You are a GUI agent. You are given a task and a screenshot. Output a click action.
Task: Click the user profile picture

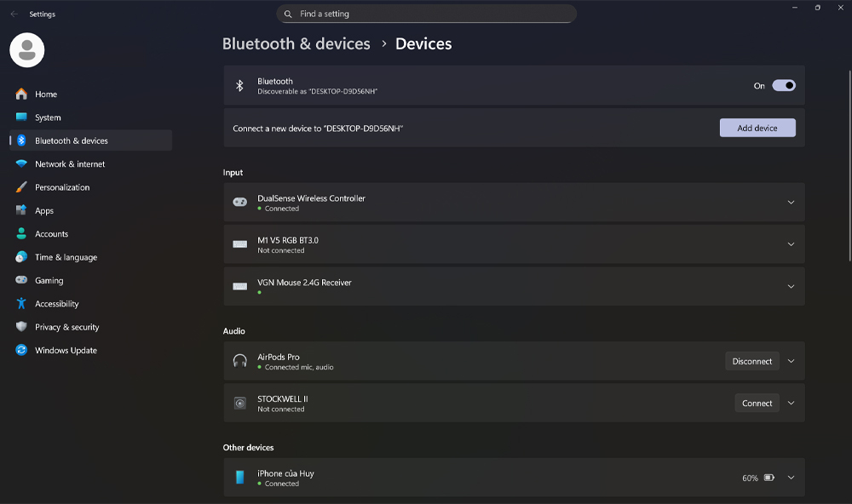[x=27, y=49]
